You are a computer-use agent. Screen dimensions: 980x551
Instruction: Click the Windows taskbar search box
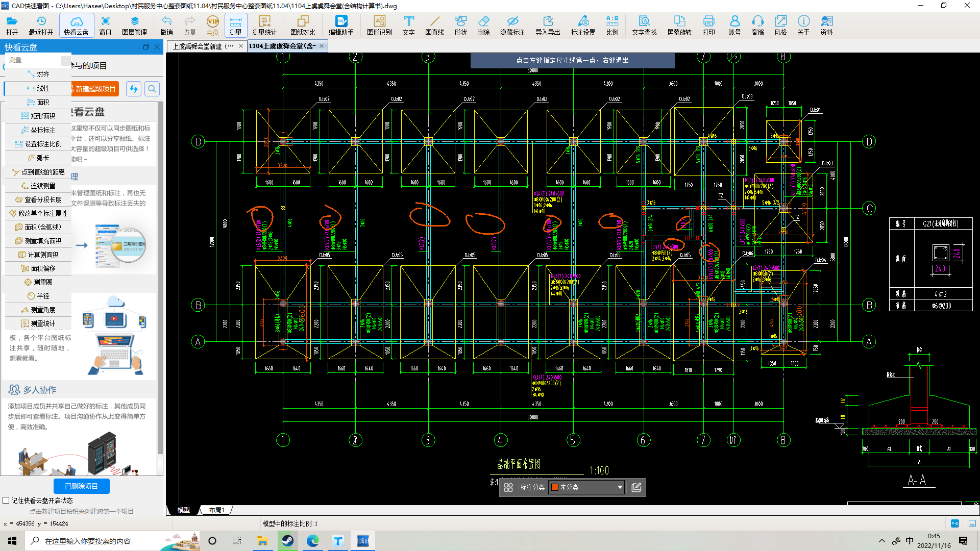88,541
